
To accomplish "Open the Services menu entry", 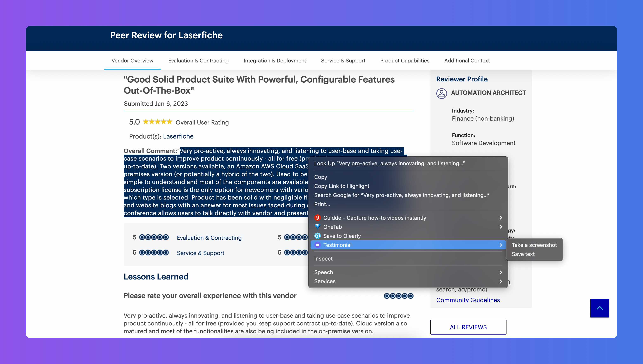I will click(x=408, y=281).
